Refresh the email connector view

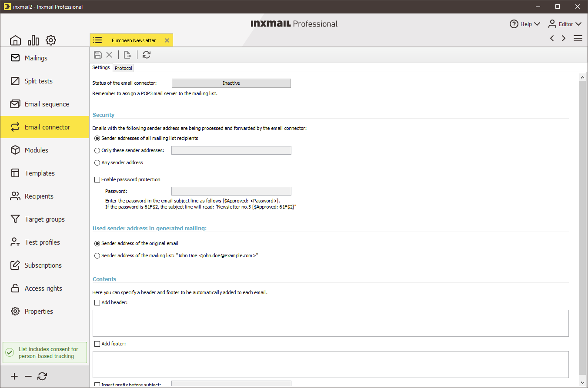pos(147,55)
